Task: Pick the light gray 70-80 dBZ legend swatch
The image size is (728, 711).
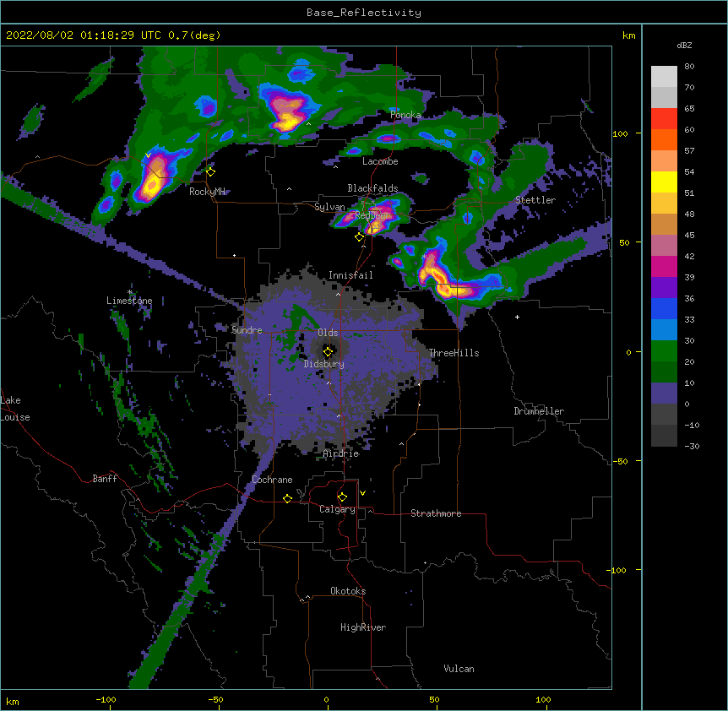Action: [x=664, y=77]
